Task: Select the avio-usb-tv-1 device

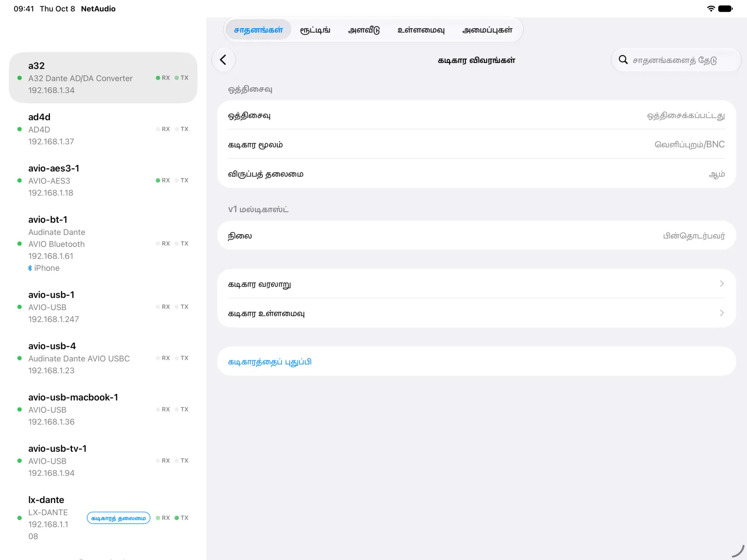Action: [103, 461]
